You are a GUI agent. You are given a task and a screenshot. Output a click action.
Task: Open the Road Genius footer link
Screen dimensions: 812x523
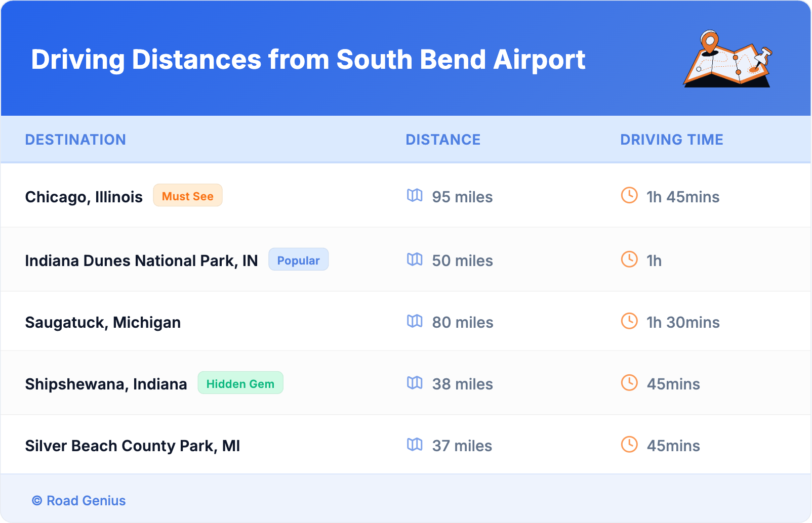[x=79, y=501]
